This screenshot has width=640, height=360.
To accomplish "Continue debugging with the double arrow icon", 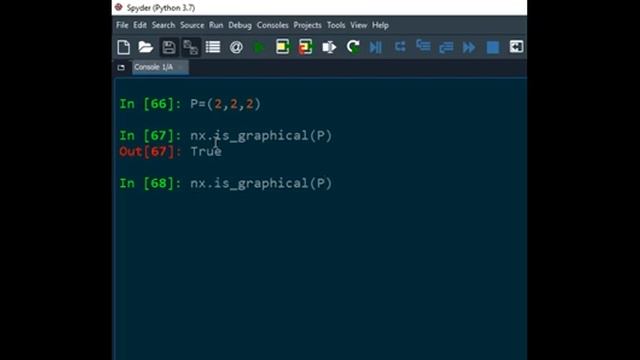I will click(469, 47).
